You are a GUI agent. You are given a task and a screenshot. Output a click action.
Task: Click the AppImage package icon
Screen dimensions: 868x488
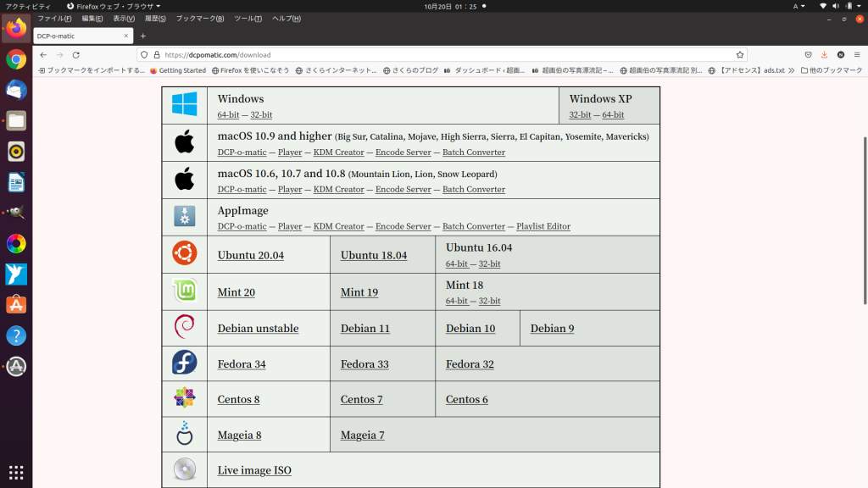pos(184,216)
